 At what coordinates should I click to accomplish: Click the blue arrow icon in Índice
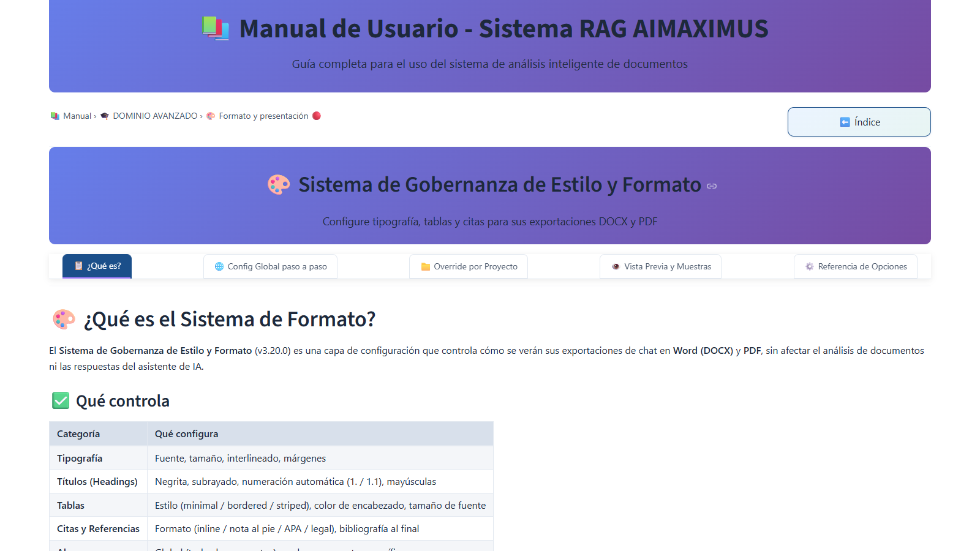(845, 122)
